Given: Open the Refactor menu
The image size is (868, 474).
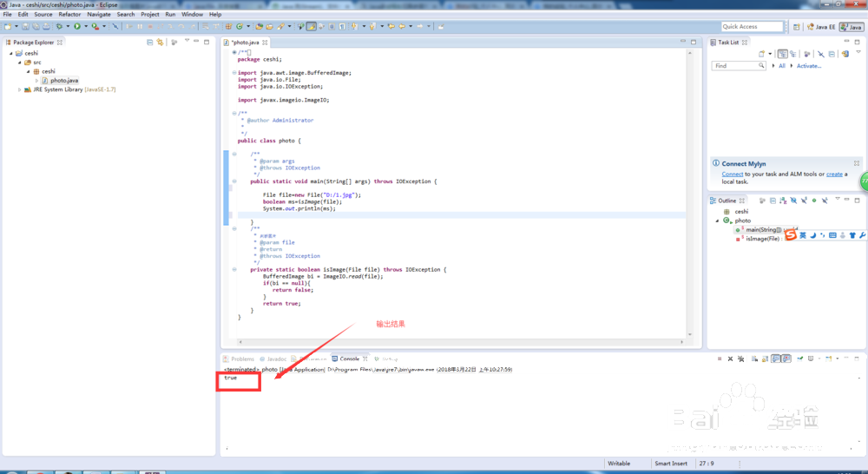Looking at the screenshot, I should pos(69,14).
